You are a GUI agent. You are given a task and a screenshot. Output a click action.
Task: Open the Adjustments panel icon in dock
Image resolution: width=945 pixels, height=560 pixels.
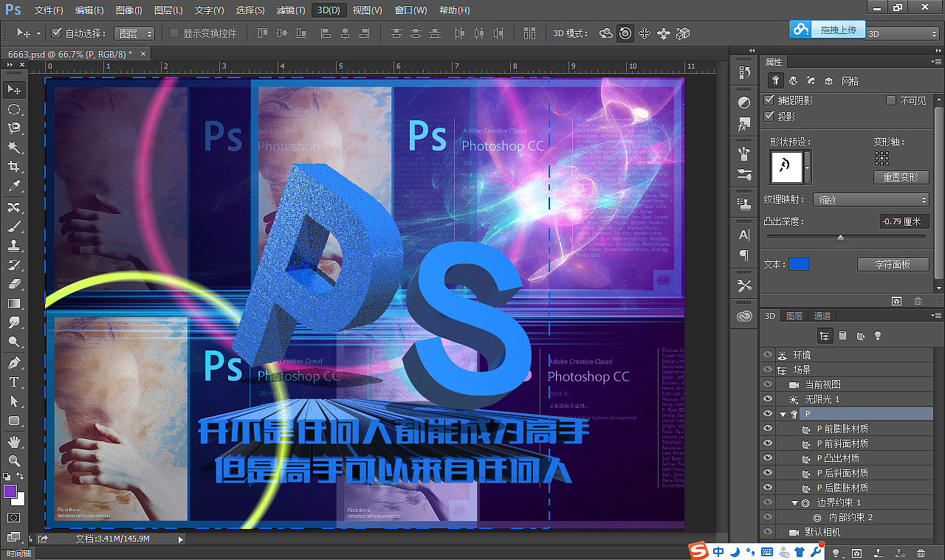[x=744, y=103]
